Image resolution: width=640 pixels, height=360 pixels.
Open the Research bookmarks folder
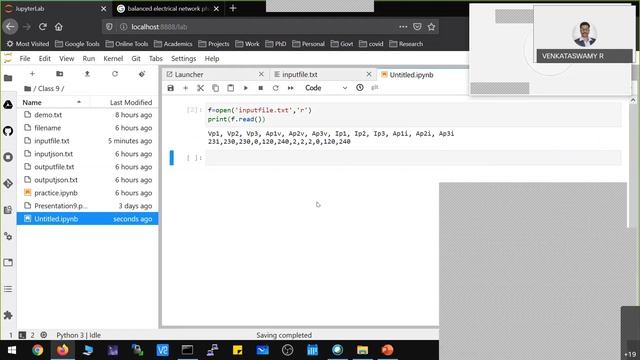[x=406, y=44]
